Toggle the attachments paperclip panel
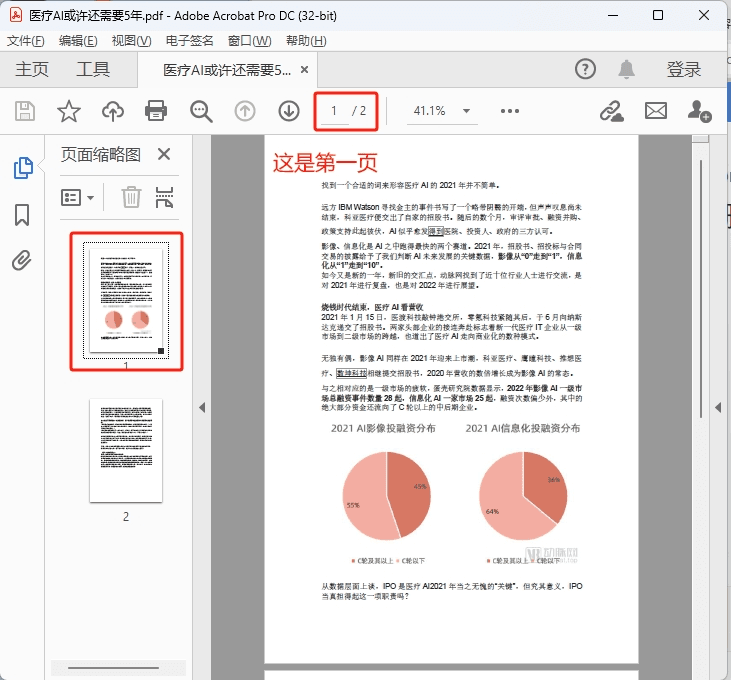 tap(22, 261)
